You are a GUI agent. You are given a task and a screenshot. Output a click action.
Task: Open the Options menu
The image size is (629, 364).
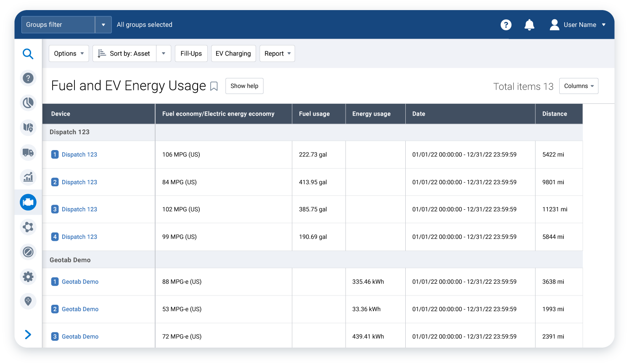tap(69, 53)
